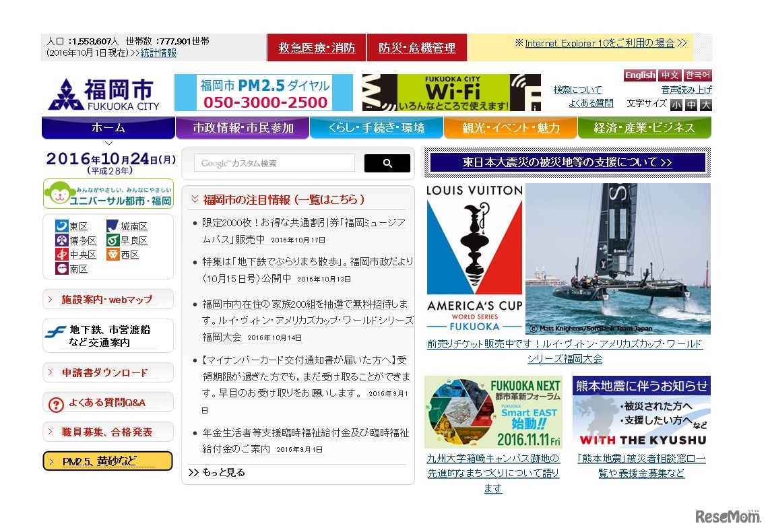770x532 pixels.
Task: Open 防災・危機管理 red tab
Action: 417,48
